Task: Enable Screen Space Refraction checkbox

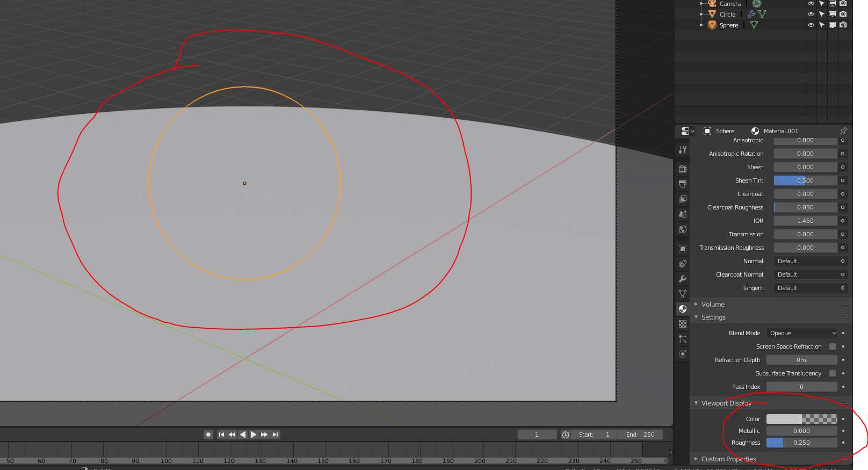Action: [x=833, y=346]
